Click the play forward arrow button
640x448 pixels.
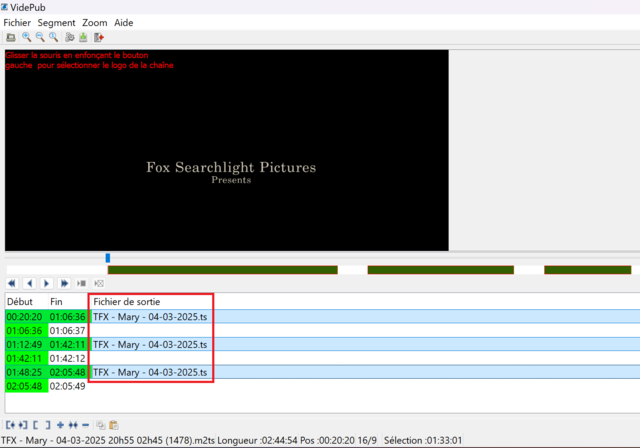[x=47, y=283]
